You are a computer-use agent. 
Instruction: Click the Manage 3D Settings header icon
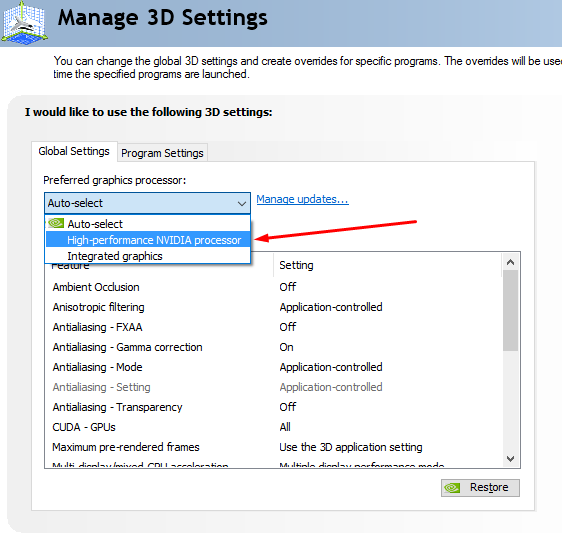[x=24, y=23]
